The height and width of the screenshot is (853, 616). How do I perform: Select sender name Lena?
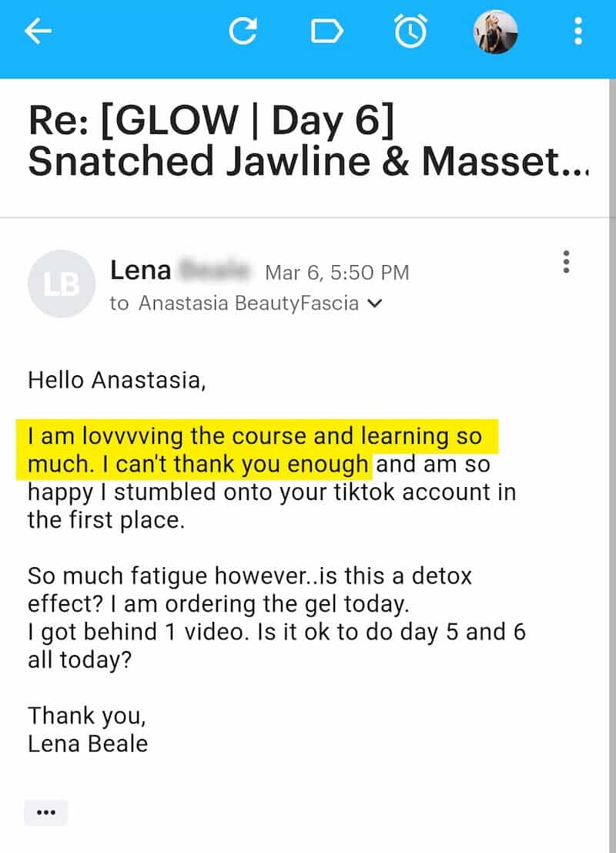[140, 270]
